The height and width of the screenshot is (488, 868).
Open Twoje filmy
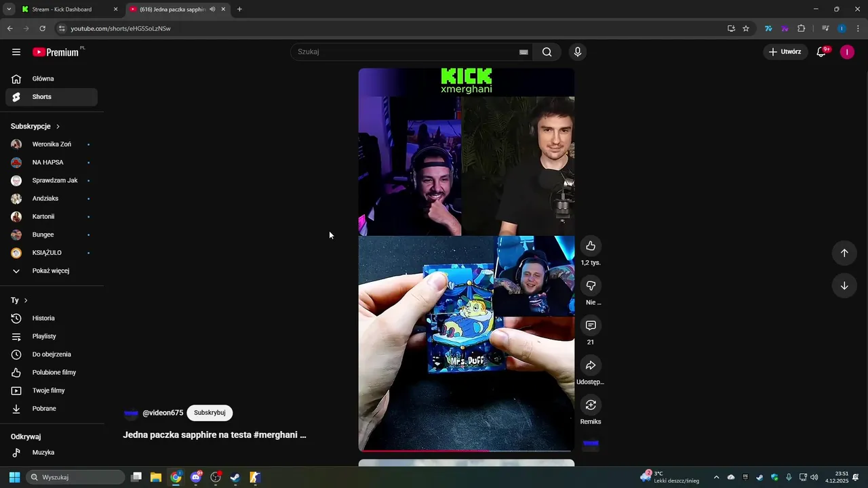(52, 390)
